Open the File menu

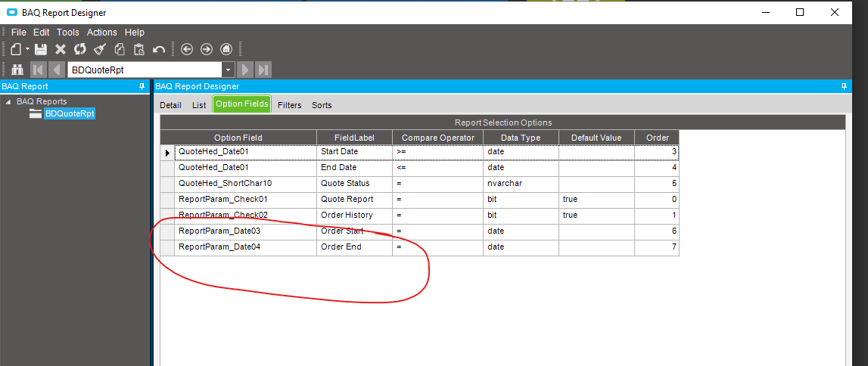point(19,32)
